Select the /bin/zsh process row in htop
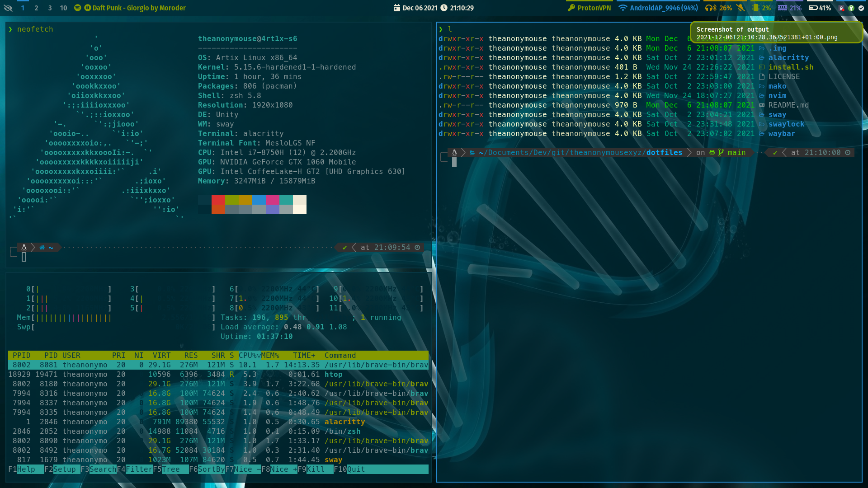The width and height of the screenshot is (868, 488). pos(218,431)
